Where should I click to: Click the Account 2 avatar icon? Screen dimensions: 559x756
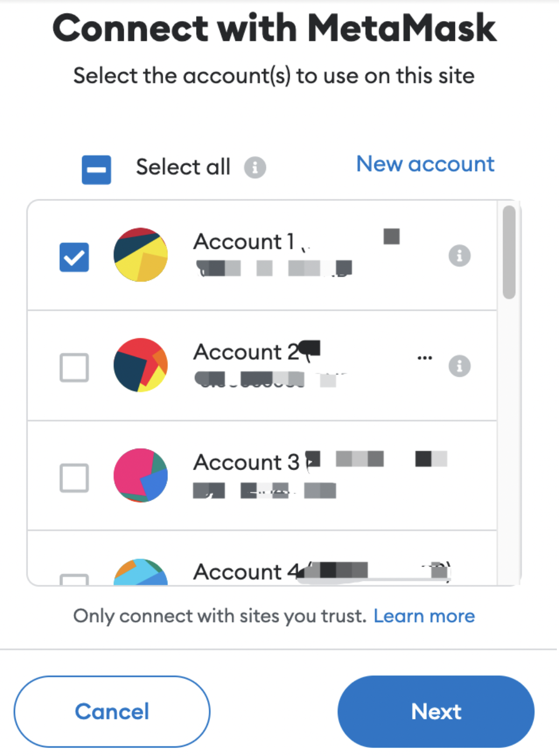tap(141, 365)
